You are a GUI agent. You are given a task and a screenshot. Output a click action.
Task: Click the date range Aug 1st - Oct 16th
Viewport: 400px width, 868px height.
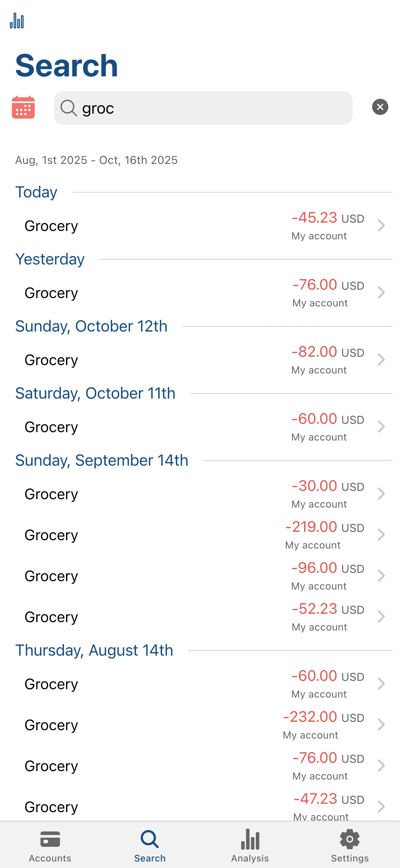click(96, 160)
